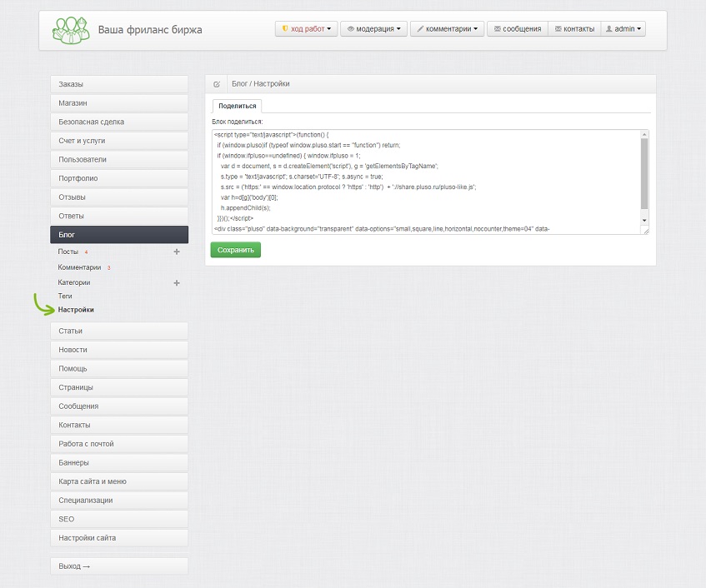Click the freelance exchange logo
This screenshot has height=588, width=706.
[71, 30]
